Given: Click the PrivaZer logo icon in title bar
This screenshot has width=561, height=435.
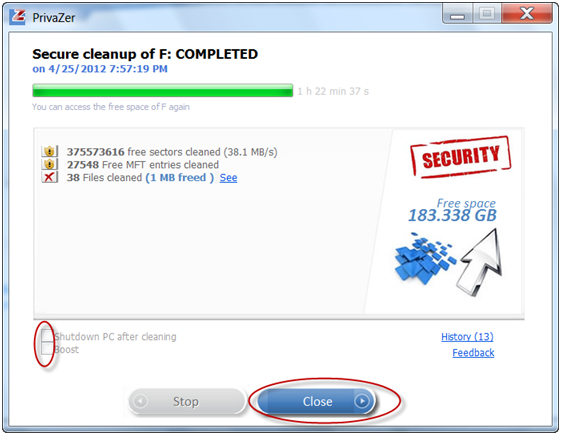Looking at the screenshot, I should (x=17, y=17).
